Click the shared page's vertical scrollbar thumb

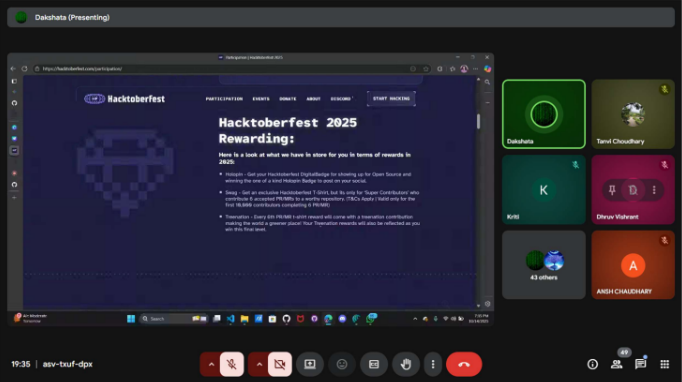(478, 121)
